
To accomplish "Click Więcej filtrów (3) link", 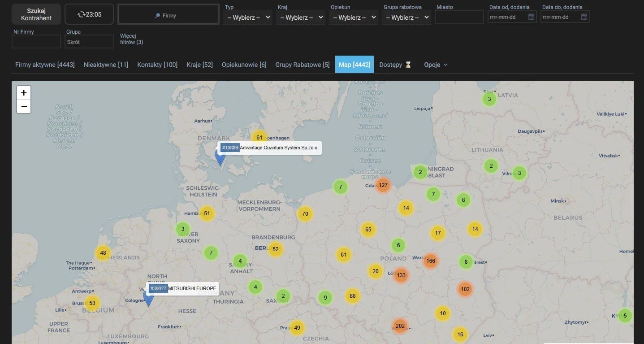I will pos(131,39).
